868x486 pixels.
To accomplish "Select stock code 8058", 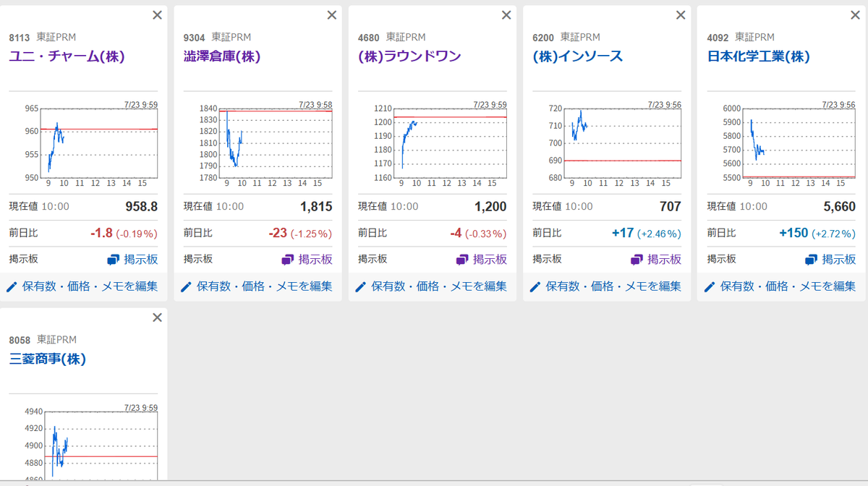I will (x=20, y=340).
